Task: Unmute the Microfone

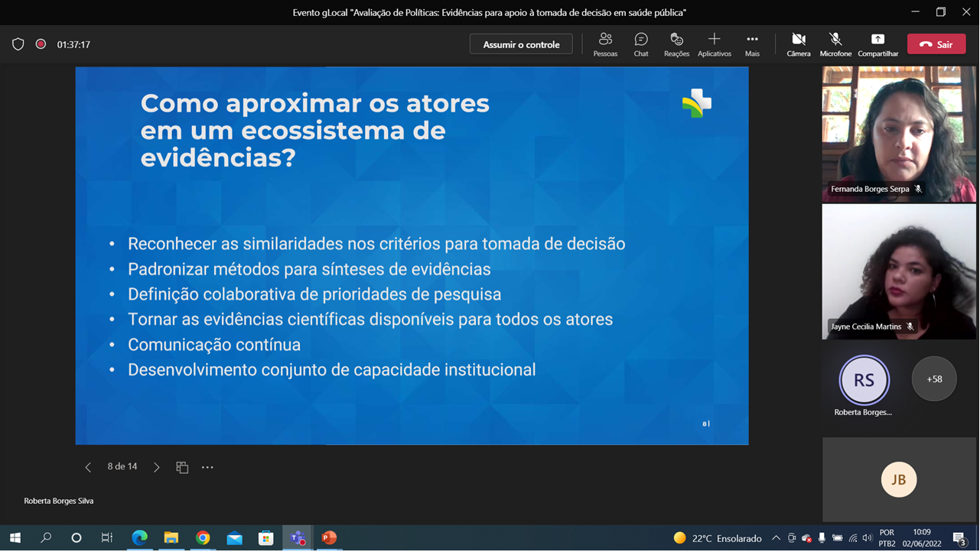Action: (835, 44)
